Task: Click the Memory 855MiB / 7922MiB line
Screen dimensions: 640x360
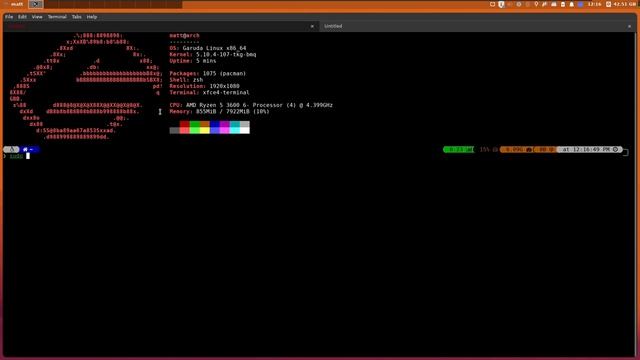Action: tap(219, 111)
